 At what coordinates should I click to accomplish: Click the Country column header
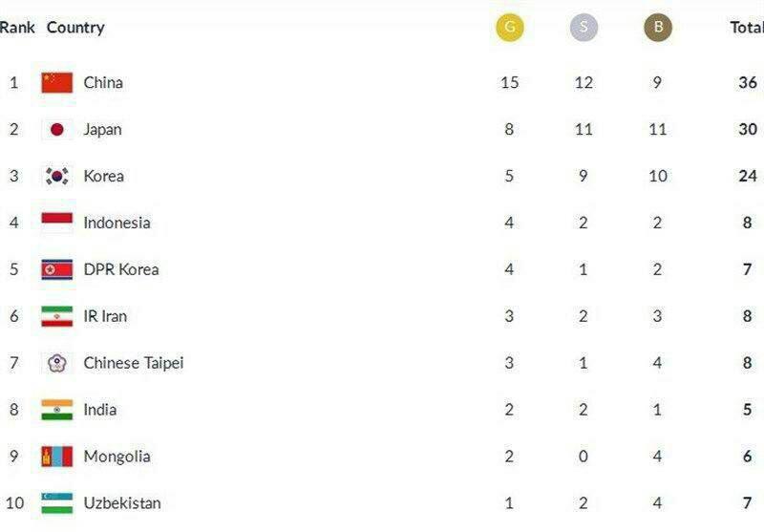75,28
